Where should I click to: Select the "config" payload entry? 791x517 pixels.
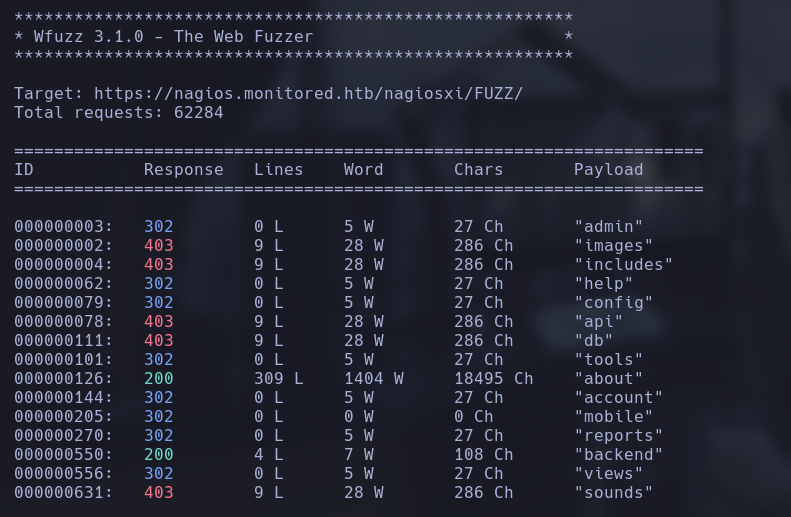(x=613, y=303)
